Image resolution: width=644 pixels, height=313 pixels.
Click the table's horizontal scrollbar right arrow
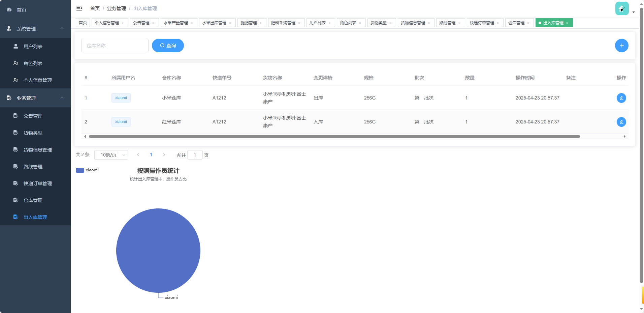pos(624,136)
